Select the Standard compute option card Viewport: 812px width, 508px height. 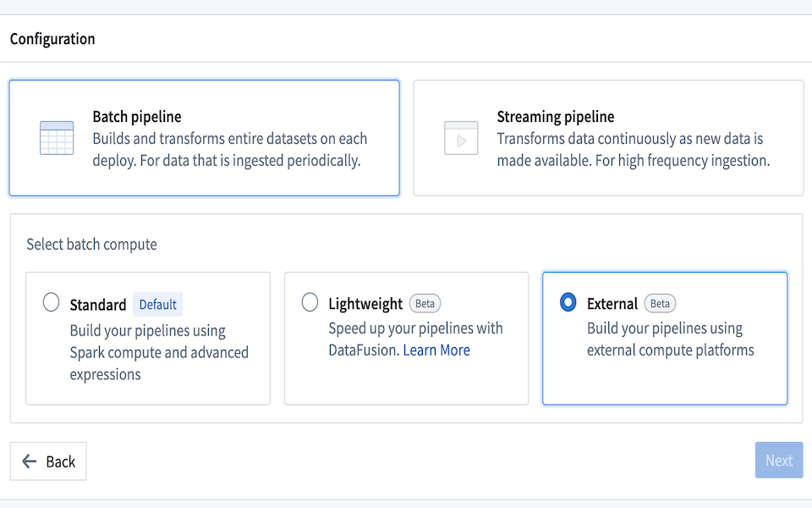147,339
